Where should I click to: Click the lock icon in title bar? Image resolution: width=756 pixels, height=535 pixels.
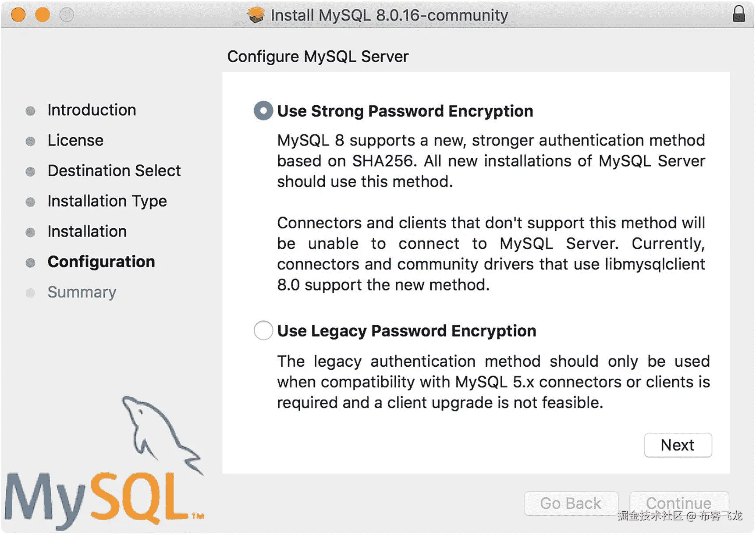click(738, 14)
